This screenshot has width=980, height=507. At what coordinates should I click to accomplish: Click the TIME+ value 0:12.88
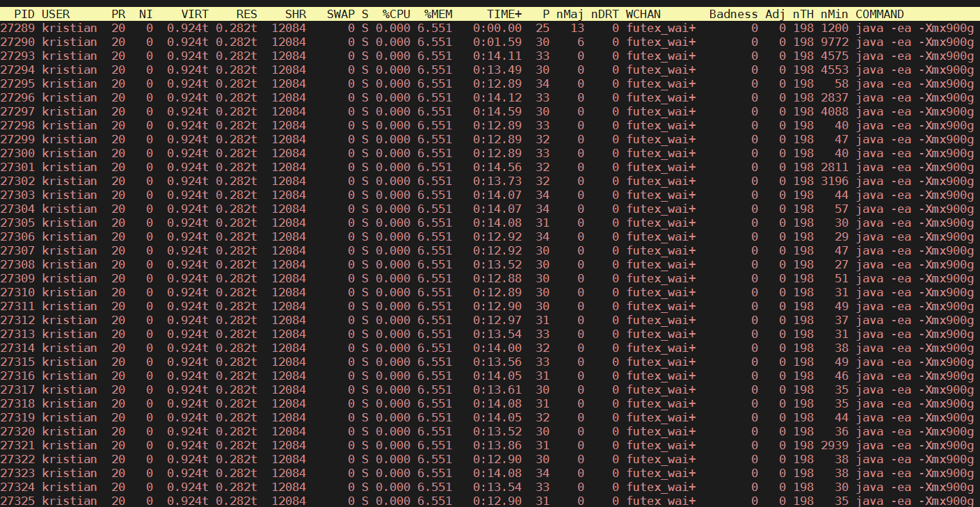(x=497, y=278)
